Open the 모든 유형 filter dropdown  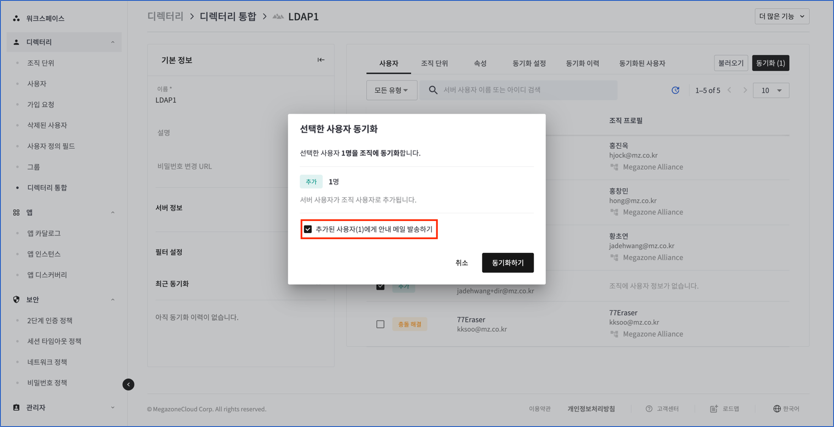tap(391, 90)
